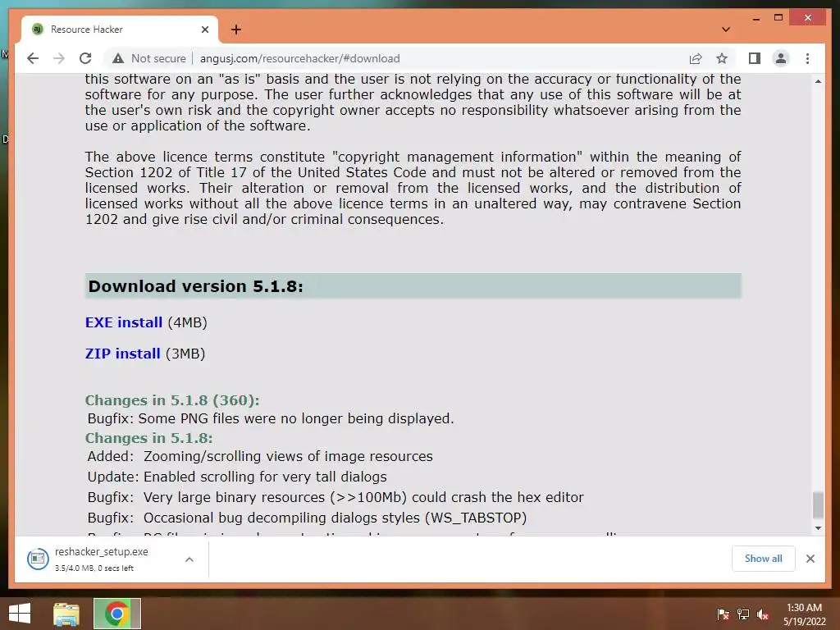Click the page scrollbar down arrow
The image size is (840, 630).
pos(818,528)
